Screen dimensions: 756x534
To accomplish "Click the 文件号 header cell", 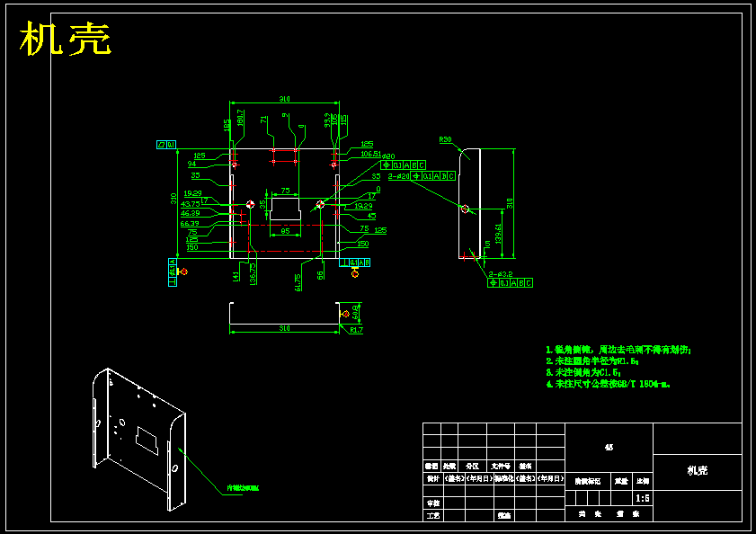I will 501,467.
